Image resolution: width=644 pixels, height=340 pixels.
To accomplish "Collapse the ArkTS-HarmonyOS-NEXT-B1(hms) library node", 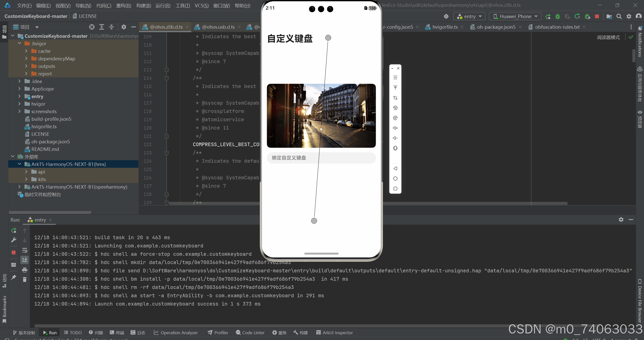I will pyautogui.click(x=19, y=164).
